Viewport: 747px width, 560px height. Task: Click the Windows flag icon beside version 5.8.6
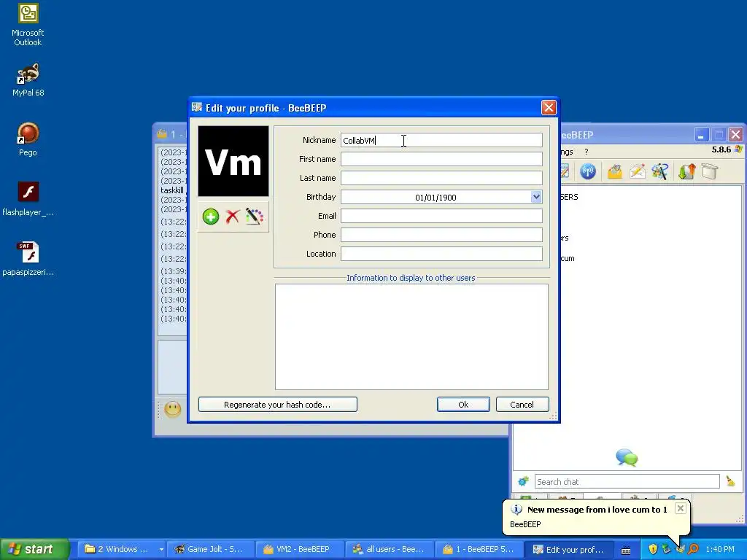point(738,149)
